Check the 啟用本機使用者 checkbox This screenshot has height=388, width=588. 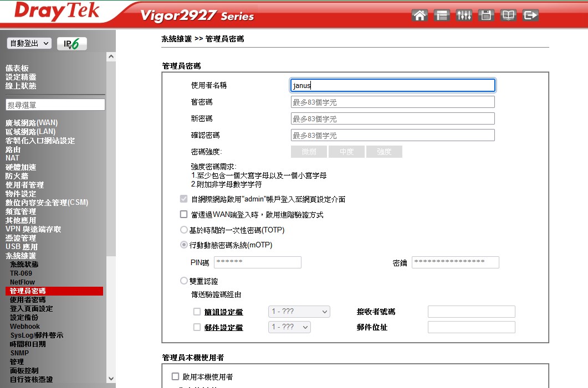coord(176,376)
